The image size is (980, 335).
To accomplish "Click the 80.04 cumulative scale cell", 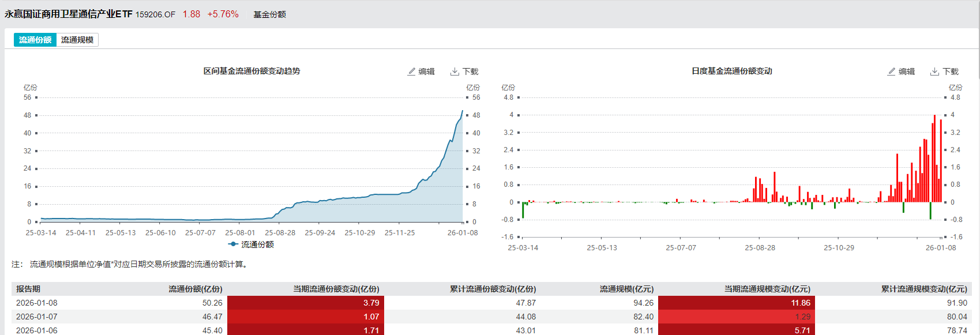I will (957, 317).
